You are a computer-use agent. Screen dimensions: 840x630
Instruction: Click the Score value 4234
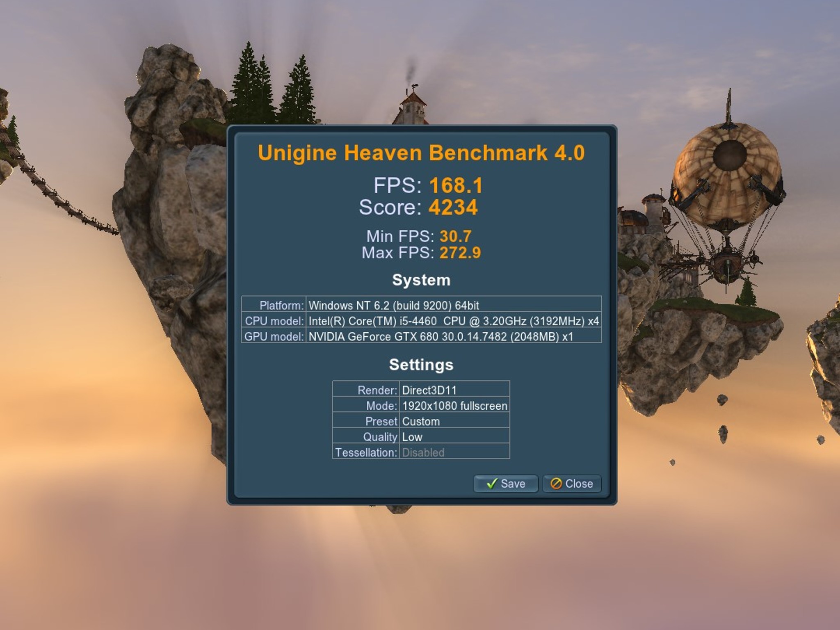453,207
